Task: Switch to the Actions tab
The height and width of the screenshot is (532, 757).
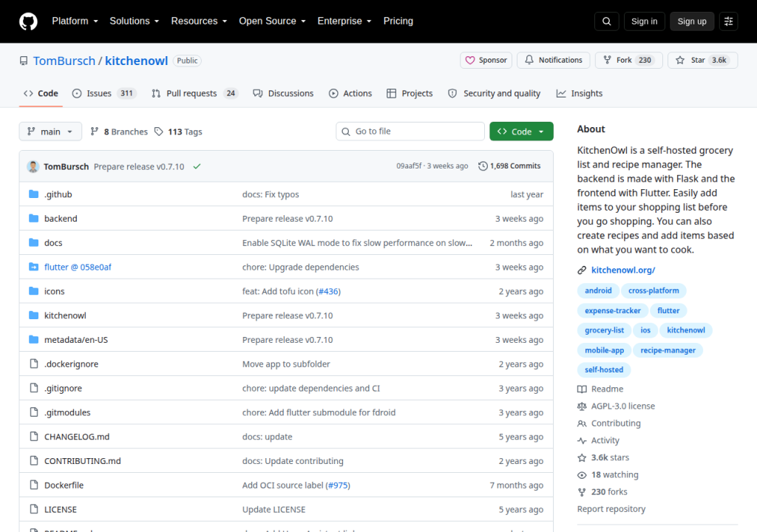Action: pyautogui.click(x=350, y=94)
